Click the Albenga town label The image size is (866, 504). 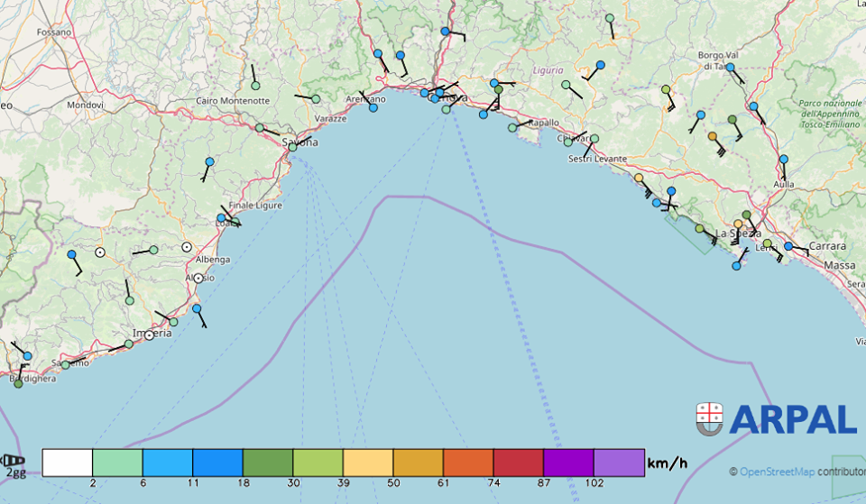[212, 260]
